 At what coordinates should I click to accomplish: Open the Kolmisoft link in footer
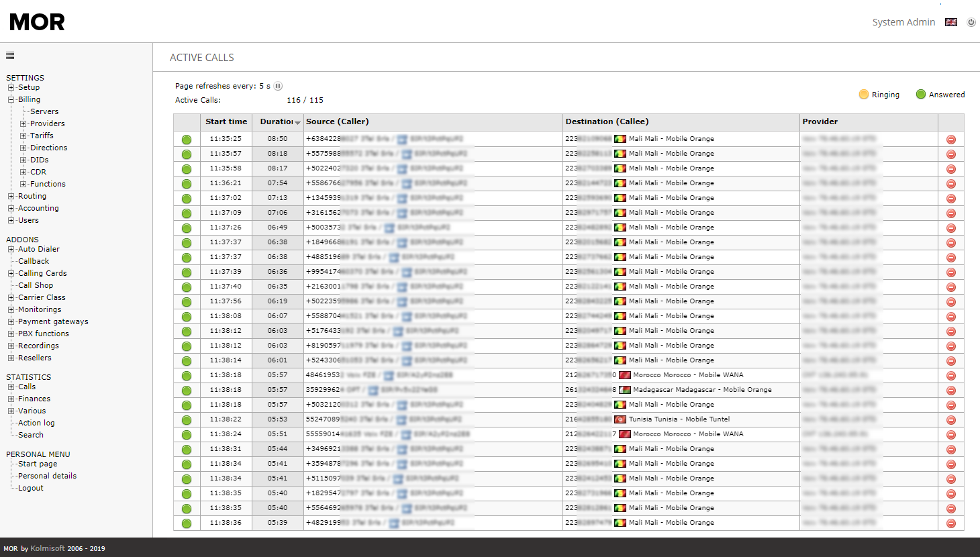point(47,548)
